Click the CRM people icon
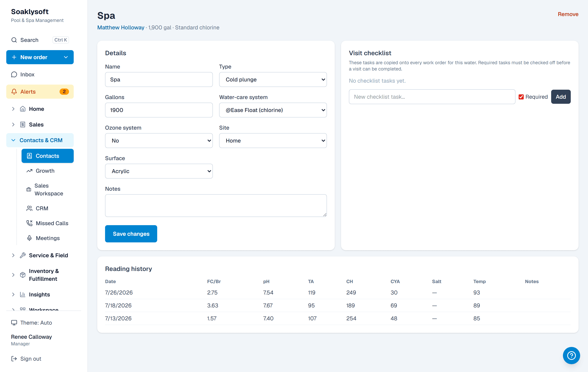Viewport: 588px width, 372px height. tap(29, 208)
